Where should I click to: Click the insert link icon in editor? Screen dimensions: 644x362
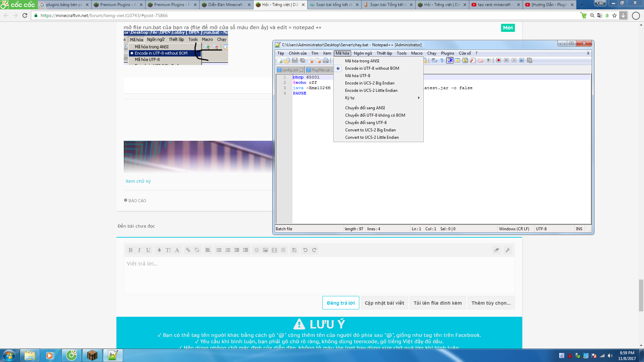[188, 250]
